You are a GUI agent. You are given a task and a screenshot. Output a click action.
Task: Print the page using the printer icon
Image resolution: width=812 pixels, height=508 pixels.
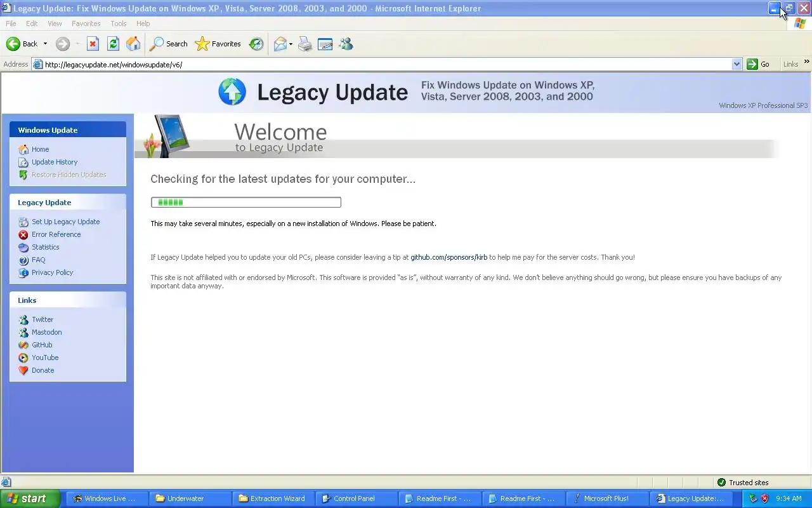click(305, 44)
